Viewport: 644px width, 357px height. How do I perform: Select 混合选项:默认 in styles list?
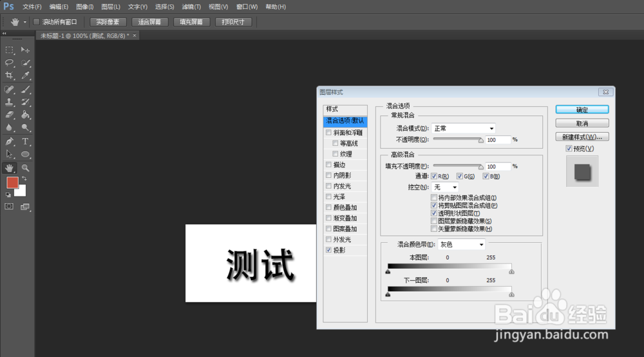(345, 121)
